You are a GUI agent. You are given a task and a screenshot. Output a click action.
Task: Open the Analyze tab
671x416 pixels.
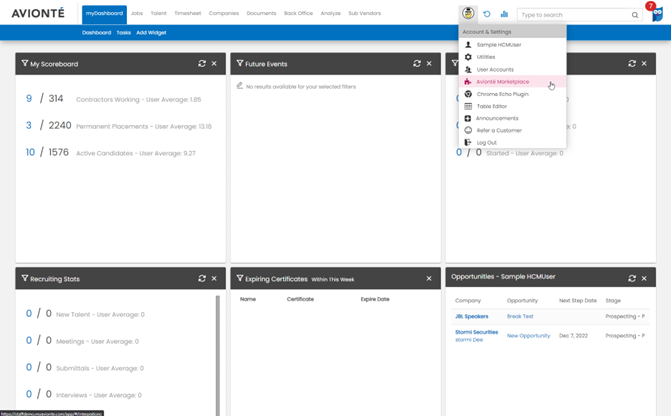click(330, 13)
